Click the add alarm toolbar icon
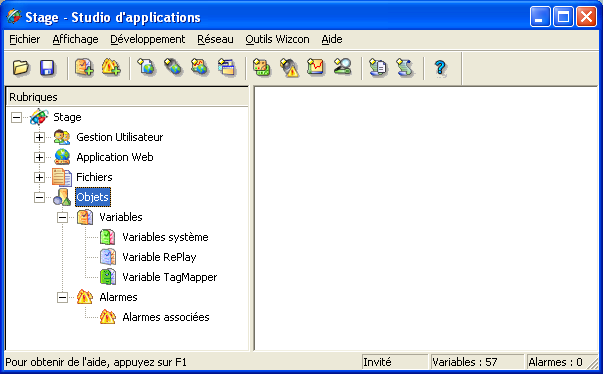Viewport: 603px width, 374px height. [x=111, y=68]
